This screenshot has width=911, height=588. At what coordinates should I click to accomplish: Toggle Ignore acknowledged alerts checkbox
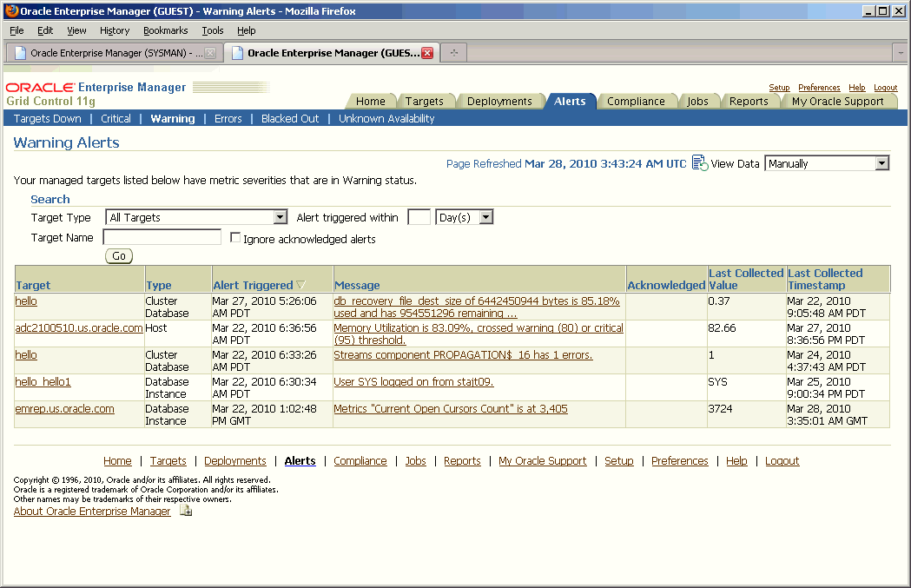pos(235,238)
